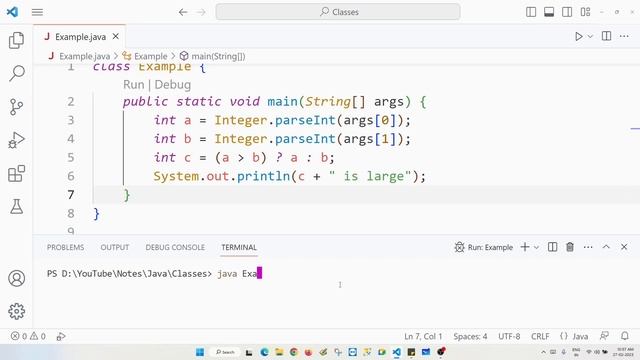Open the Manage gear menu
This screenshot has width=640, height=360.
[x=16, y=311]
